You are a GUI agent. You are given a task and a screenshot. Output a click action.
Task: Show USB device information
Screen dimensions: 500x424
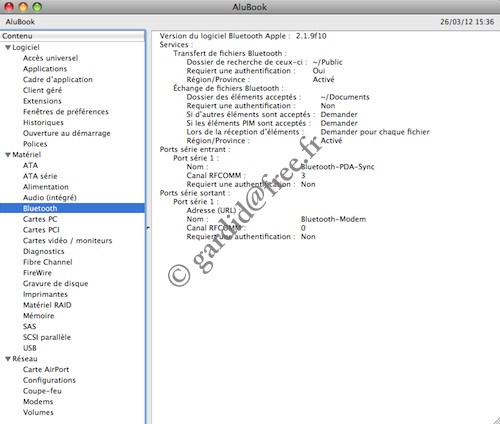point(30,348)
